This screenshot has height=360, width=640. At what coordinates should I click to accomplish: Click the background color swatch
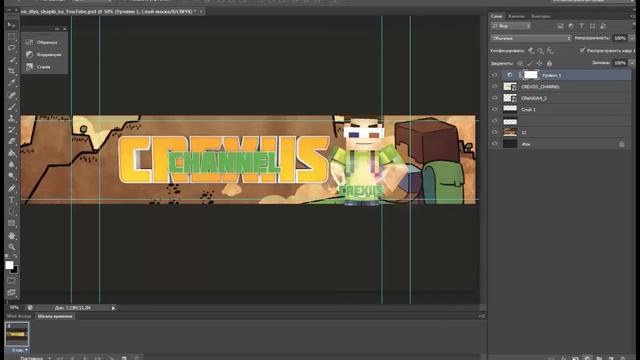tap(15, 270)
